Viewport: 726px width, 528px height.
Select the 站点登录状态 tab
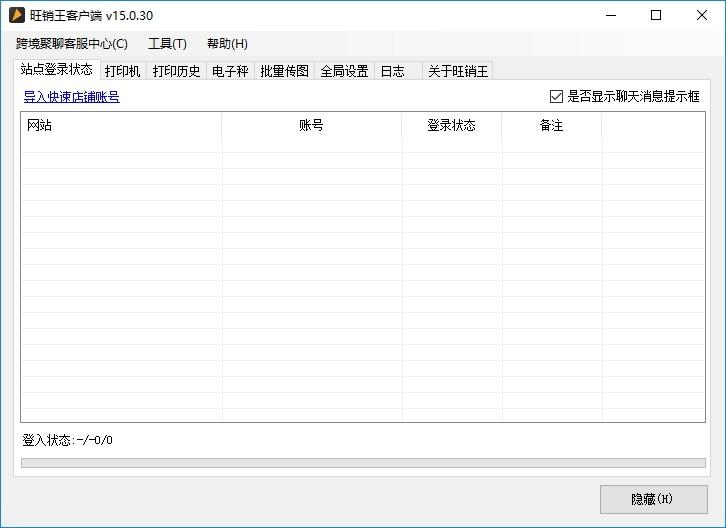tap(57, 69)
